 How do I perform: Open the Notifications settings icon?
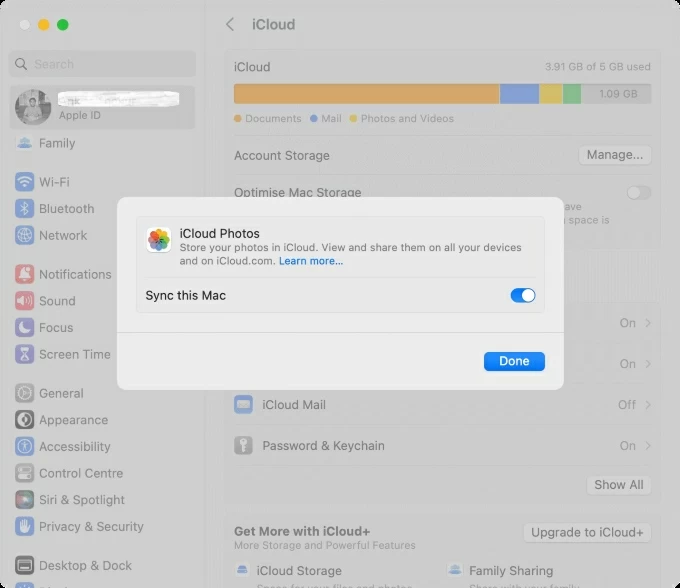click(x=25, y=274)
